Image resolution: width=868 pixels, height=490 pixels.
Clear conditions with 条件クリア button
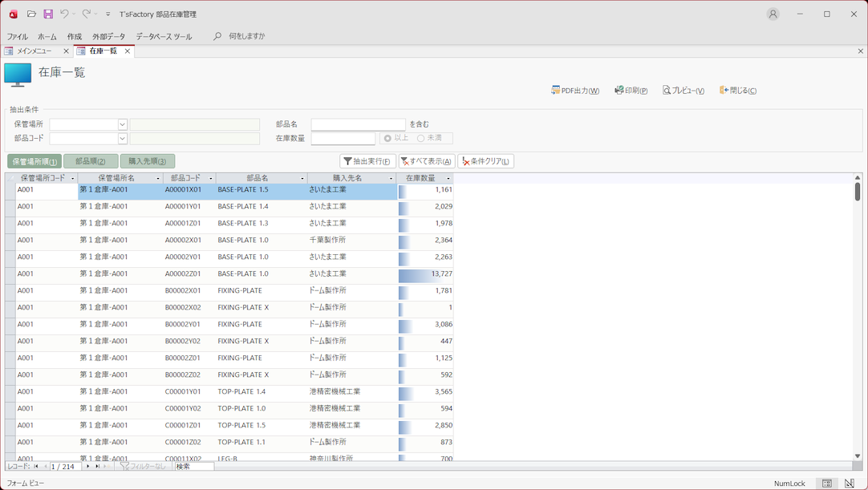tap(485, 161)
